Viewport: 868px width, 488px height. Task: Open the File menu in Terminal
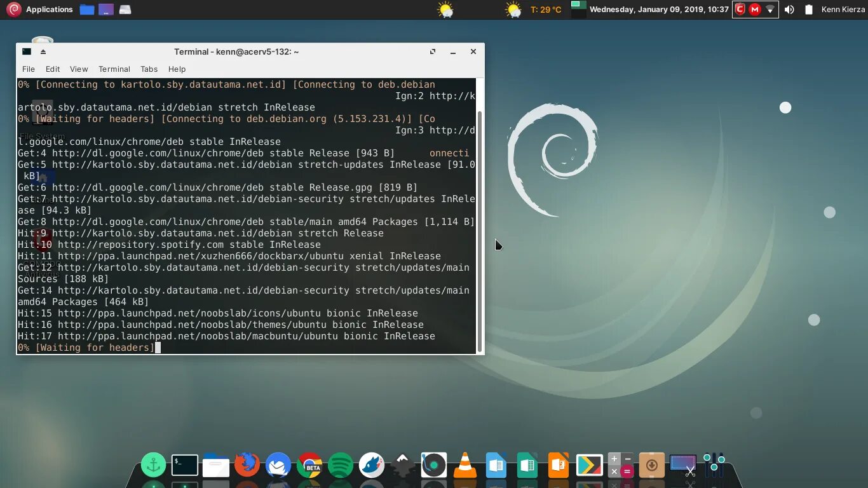pyautogui.click(x=29, y=69)
